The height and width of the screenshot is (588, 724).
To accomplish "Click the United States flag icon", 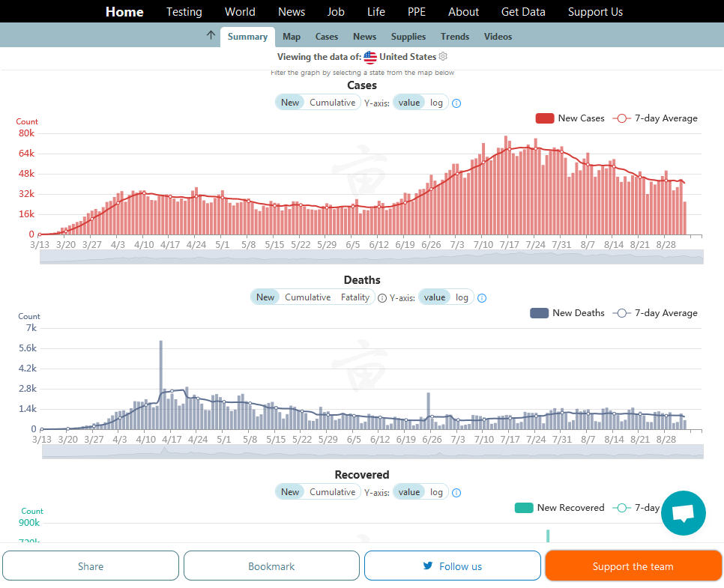I will pos(370,57).
